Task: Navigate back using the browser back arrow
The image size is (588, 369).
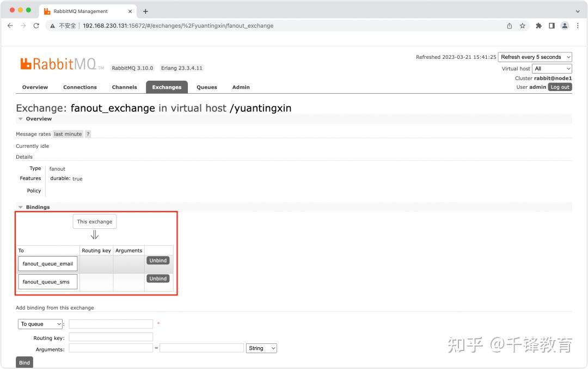Action: pos(10,25)
